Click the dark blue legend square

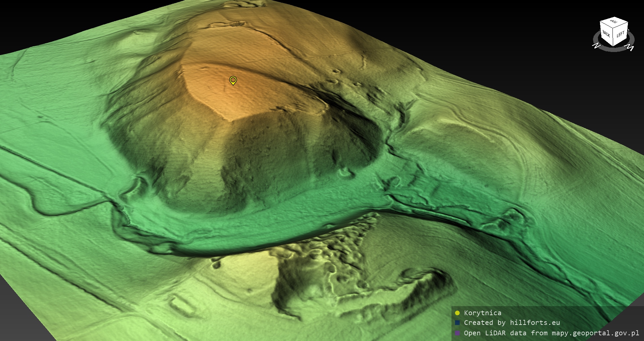[x=457, y=323]
